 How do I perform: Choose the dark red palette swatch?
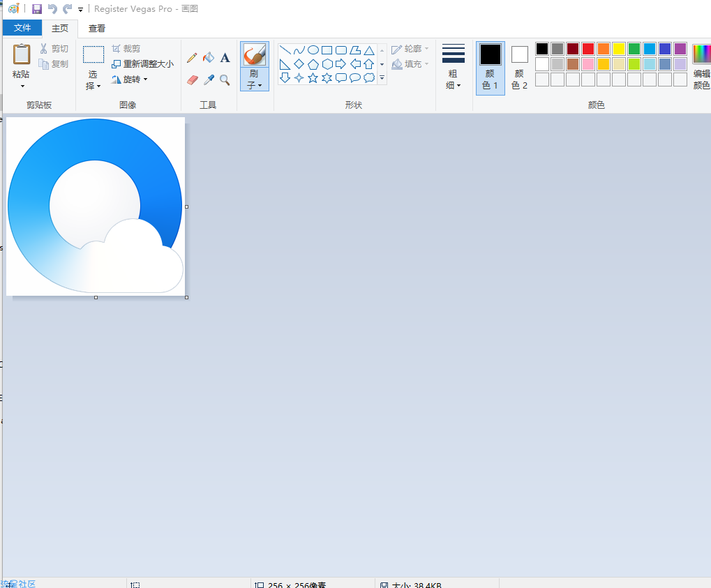[x=573, y=49]
